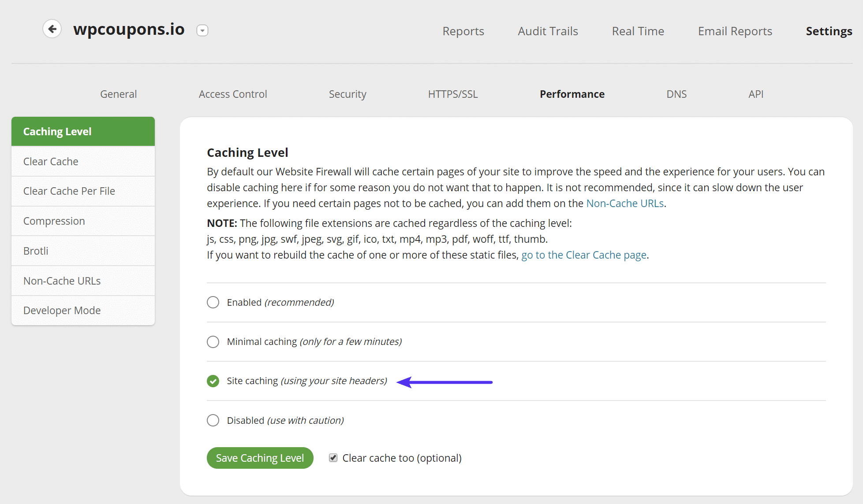The height and width of the screenshot is (504, 863).
Task: Open Access Control settings
Action: [232, 93]
